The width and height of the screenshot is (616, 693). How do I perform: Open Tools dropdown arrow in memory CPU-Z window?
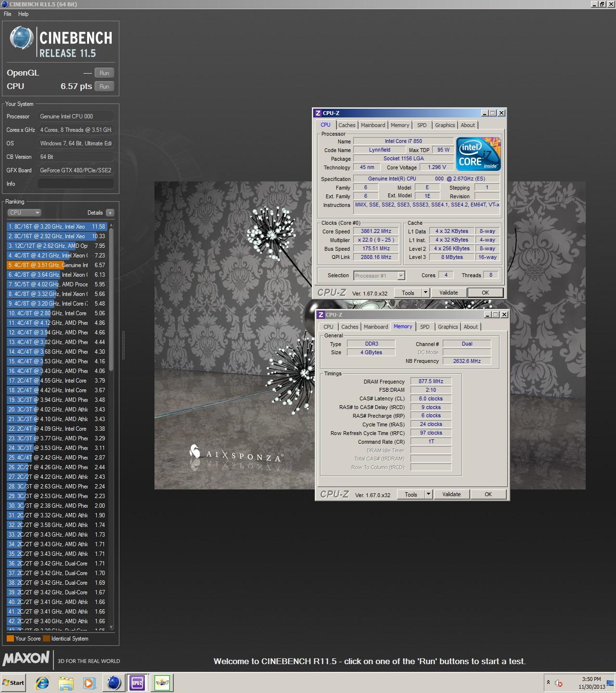coord(428,494)
